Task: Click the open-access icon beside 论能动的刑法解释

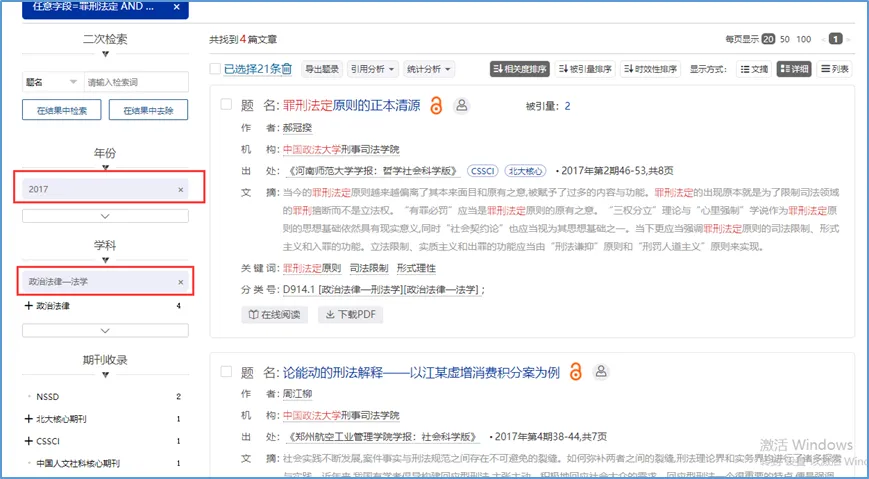Action: [x=576, y=371]
